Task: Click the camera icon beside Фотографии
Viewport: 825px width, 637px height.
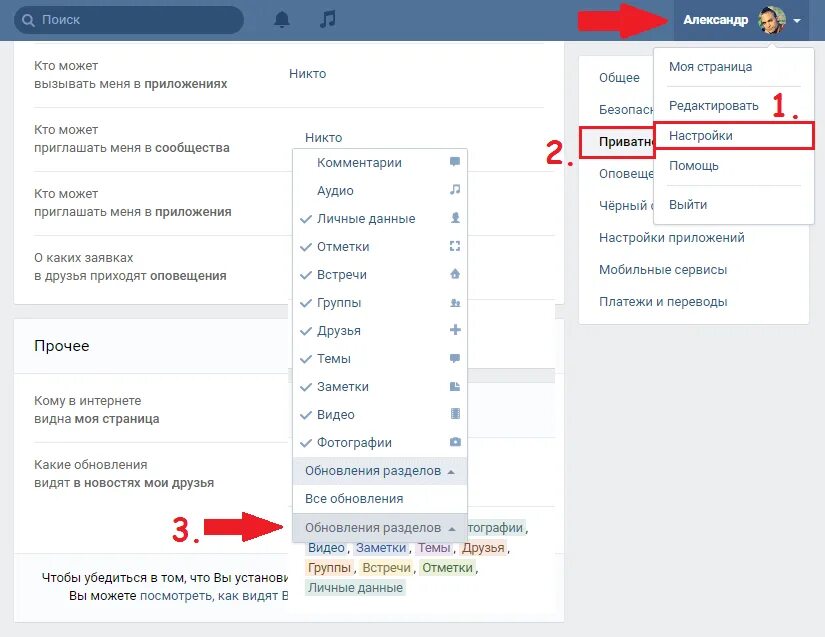Action: click(455, 442)
